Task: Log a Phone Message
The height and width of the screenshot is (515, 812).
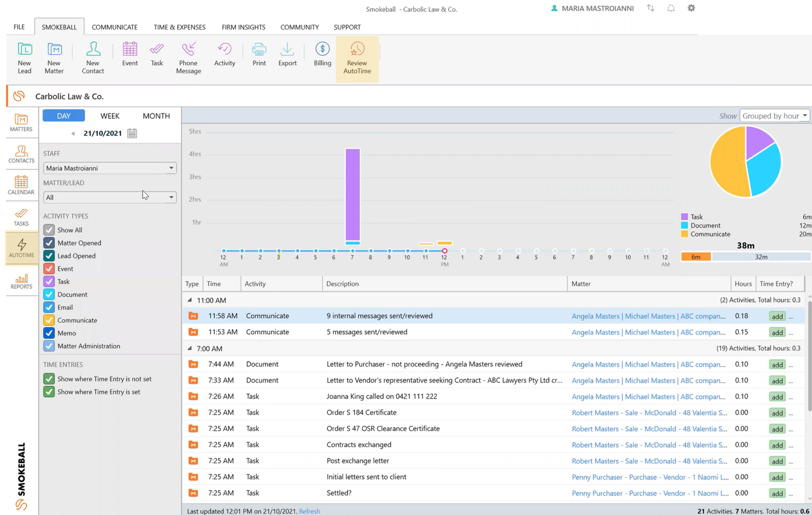Action: (x=188, y=58)
